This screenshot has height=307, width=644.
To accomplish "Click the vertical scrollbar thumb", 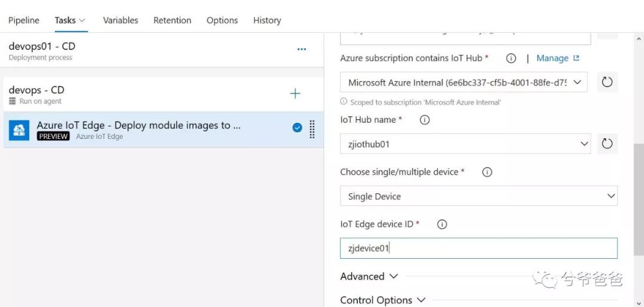I will pos(639,199).
